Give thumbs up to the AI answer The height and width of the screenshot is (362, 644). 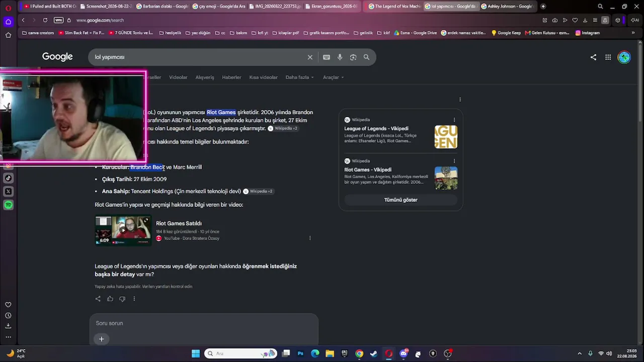click(110, 299)
